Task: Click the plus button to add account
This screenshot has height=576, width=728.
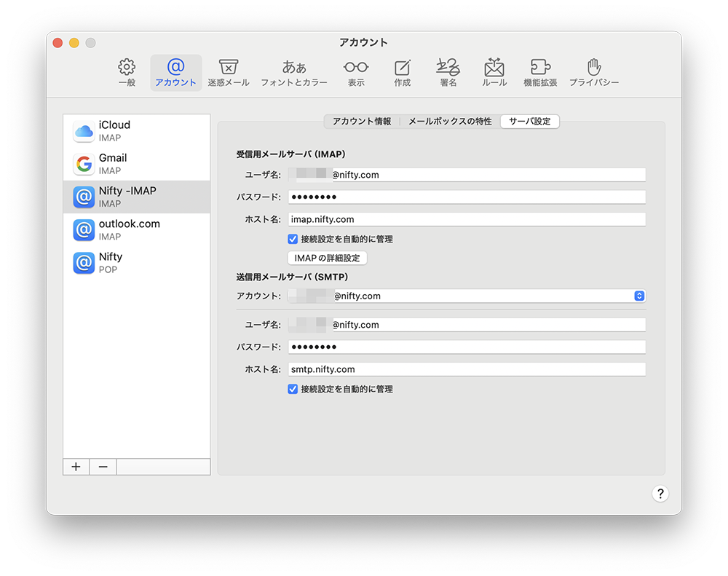Action: (x=76, y=467)
